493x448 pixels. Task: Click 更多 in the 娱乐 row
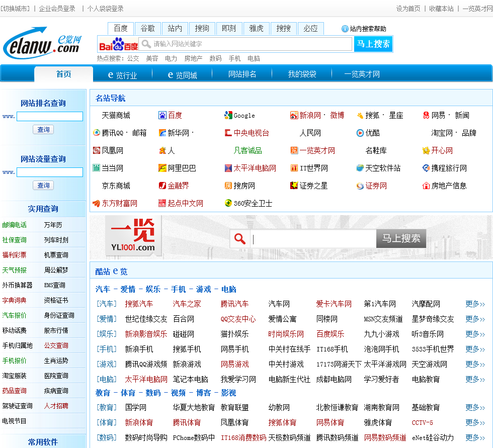tap(475, 334)
